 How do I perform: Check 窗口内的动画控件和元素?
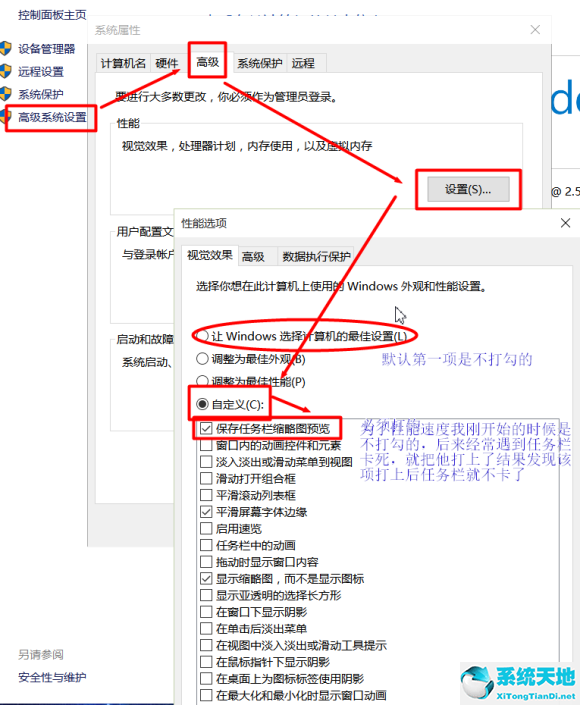tap(206, 445)
